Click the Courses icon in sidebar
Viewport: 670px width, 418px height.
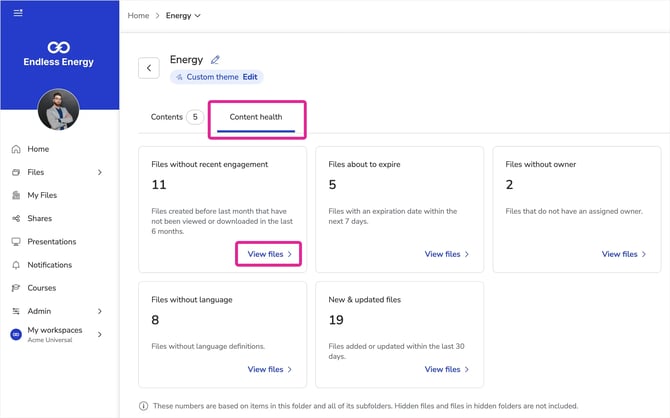coord(16,288)
